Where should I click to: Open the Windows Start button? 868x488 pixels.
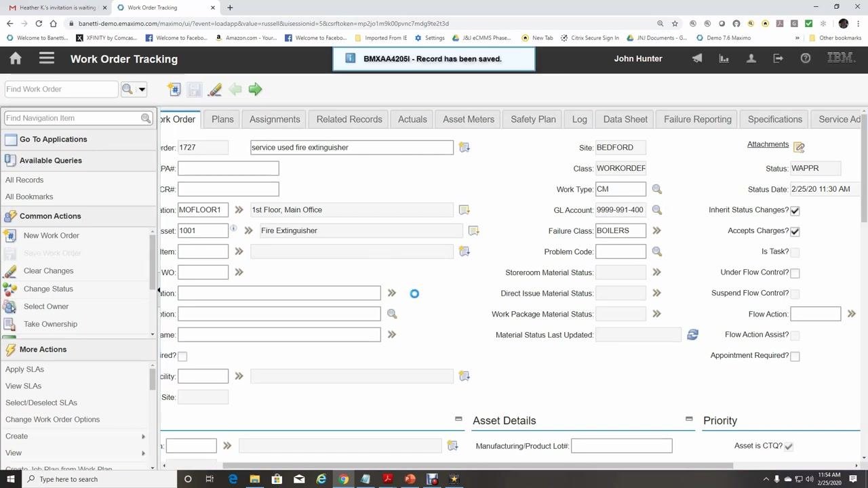pos(12,479)
